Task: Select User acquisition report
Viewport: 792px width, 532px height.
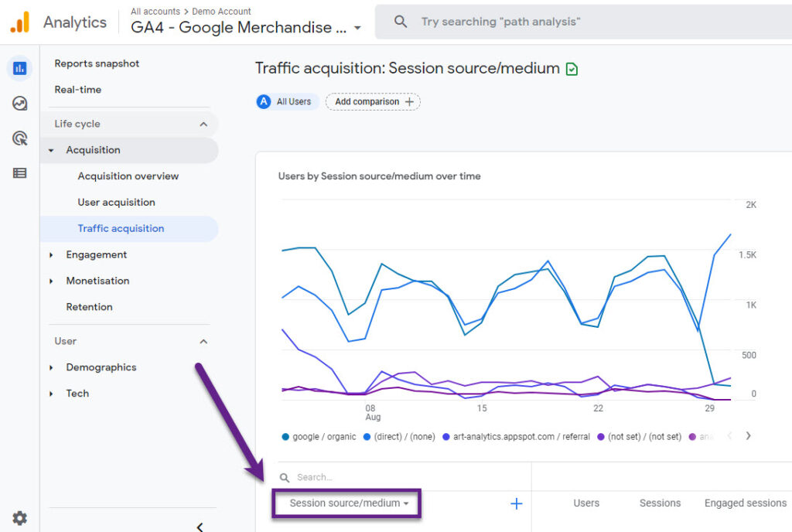Action: pos(116,203)
